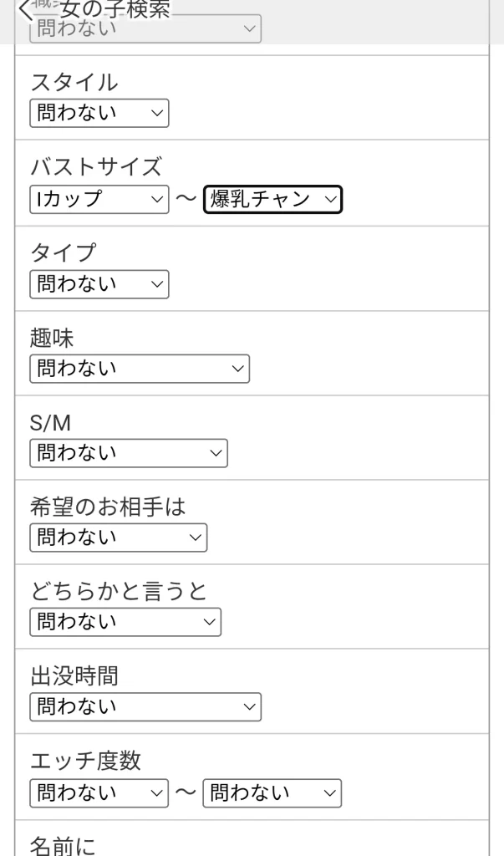Click chevron arrow of S/M select
Screen dimensions: 504x856
tap(216, 453)
